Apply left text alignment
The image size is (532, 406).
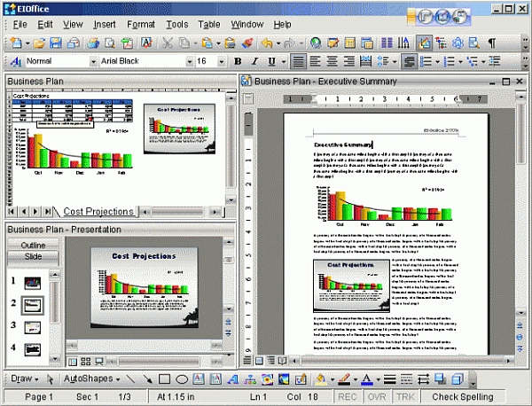pyautogui.click(x=315, y=61)
